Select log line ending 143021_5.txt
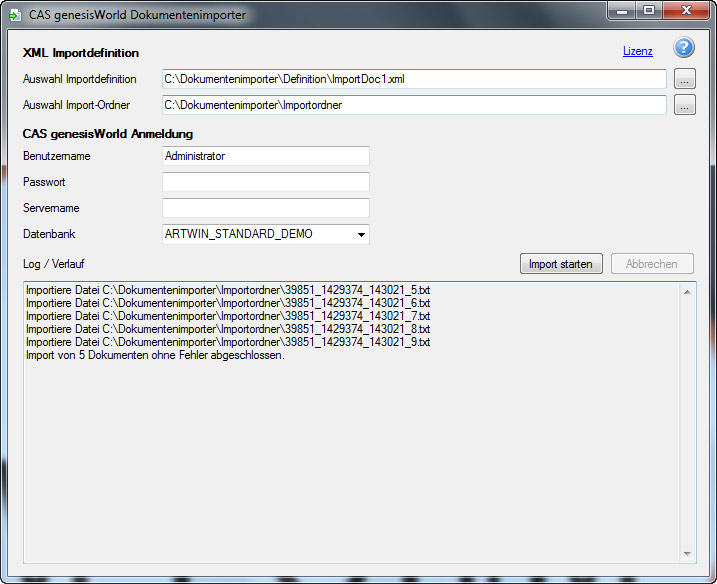The image size is (717, 584). (x=228, y=290)
